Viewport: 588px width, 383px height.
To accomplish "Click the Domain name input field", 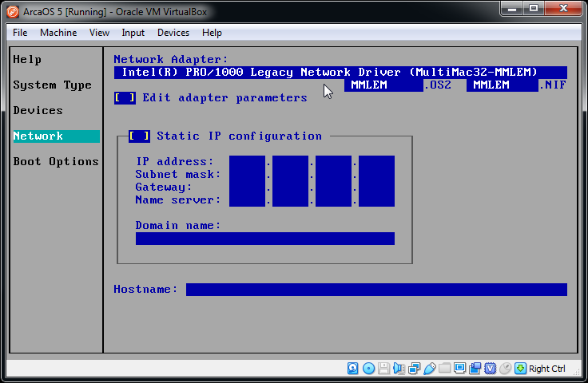I will point(265,239).
